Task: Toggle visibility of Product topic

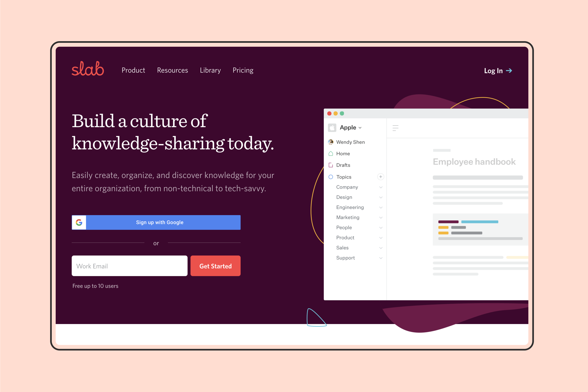Action: click(380, 237)
